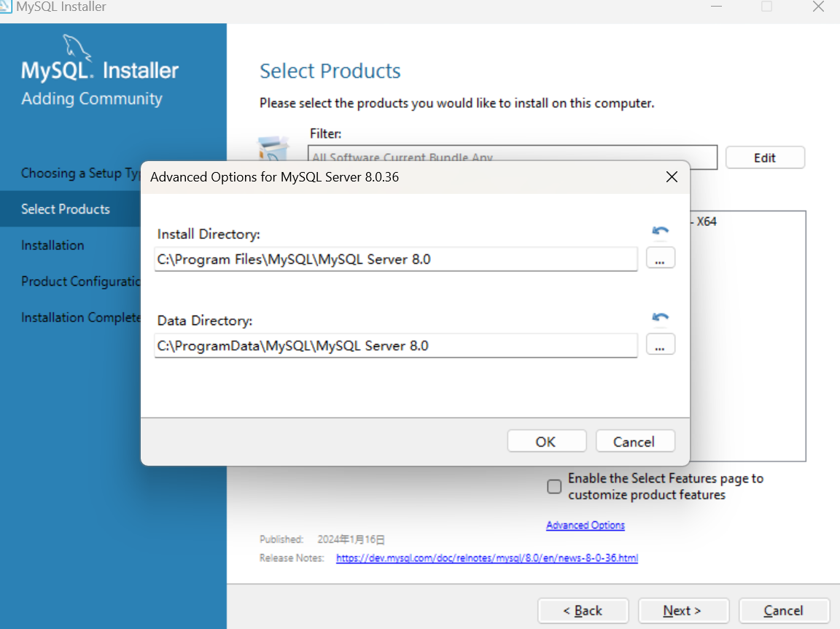Click Next to continue the installer
This screenshot has width=840, height=629.
click(682, 611)
